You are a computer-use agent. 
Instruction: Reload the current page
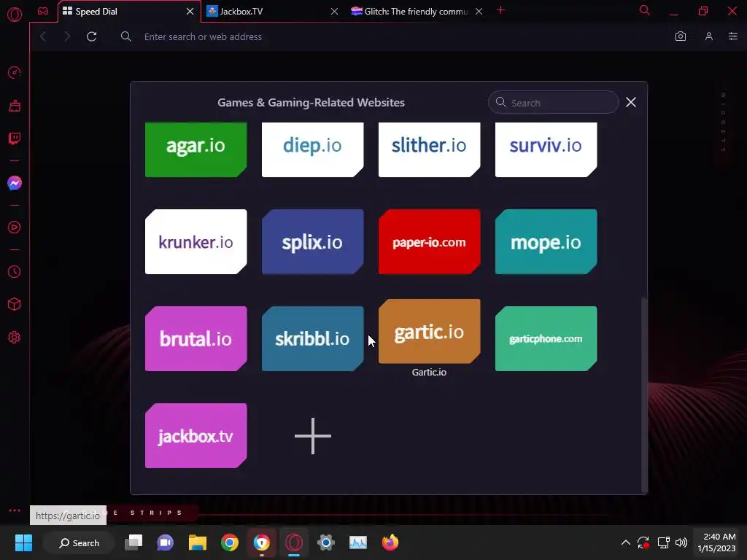tap(91, 36)
